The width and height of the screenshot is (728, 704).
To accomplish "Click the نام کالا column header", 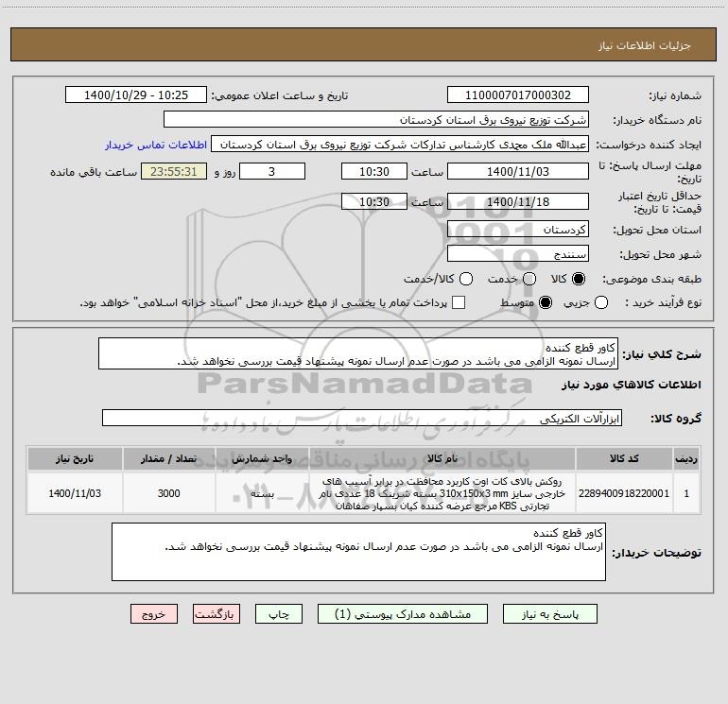I will tap(442, 458).
